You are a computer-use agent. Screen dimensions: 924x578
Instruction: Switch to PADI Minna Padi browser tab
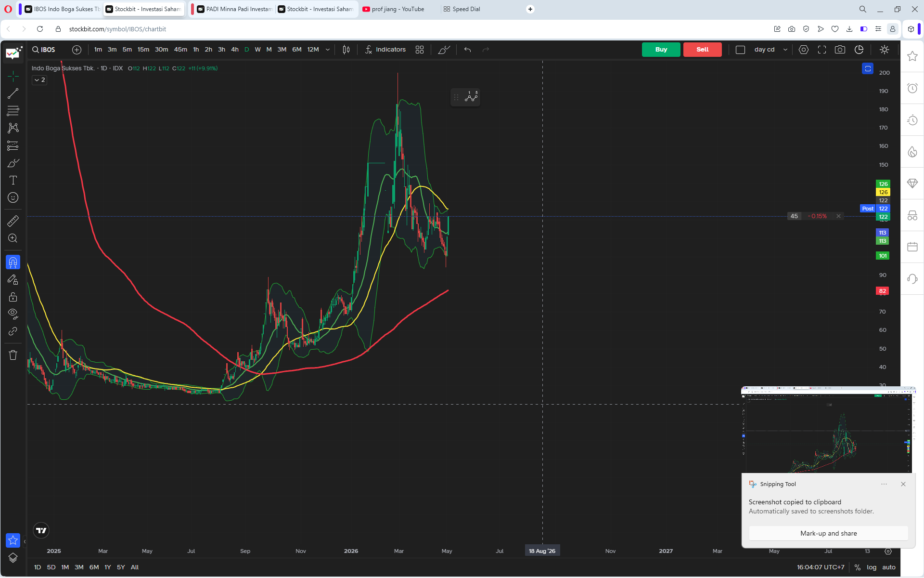point(234,9)
